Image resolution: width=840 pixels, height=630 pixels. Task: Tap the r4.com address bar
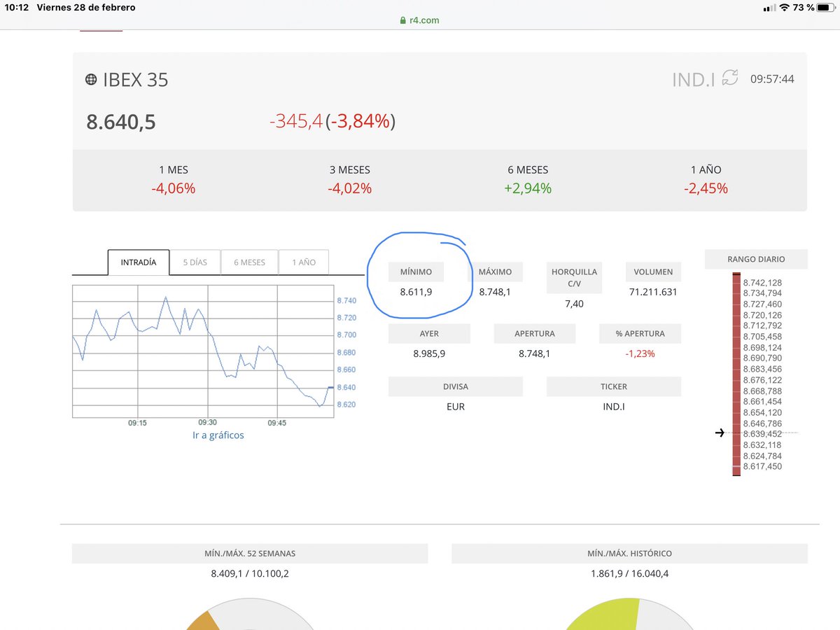point(420,20)
